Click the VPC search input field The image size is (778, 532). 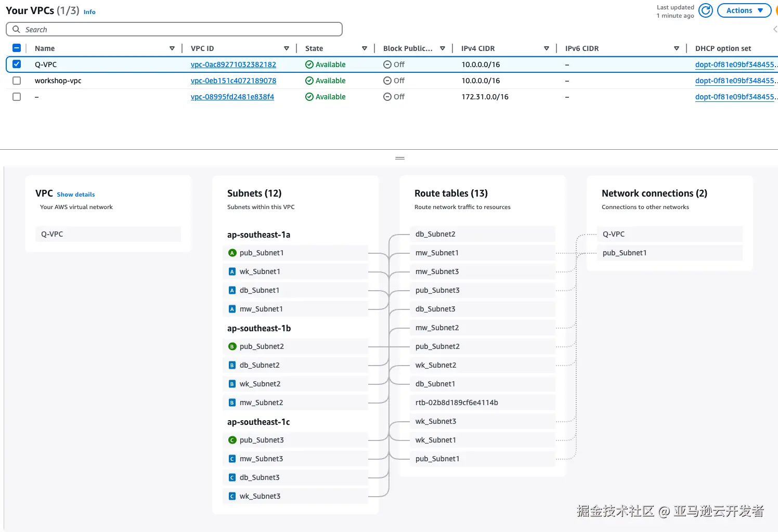(x=174, y=29)
